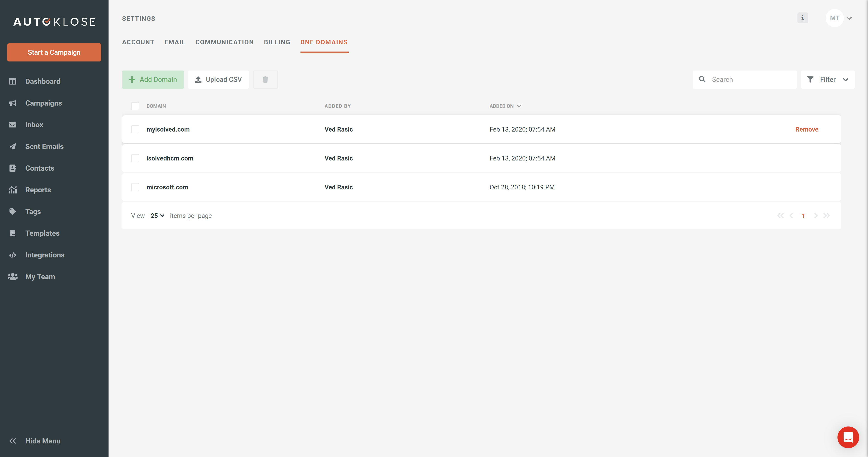Screen dimensions: 868x457
Task: Click the Added By column header
Action: click(338, 106)
